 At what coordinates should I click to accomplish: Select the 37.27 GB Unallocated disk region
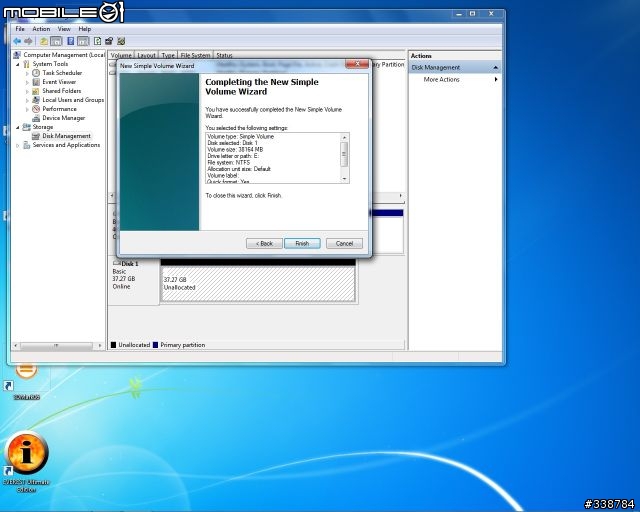click(x=258, y=284)
